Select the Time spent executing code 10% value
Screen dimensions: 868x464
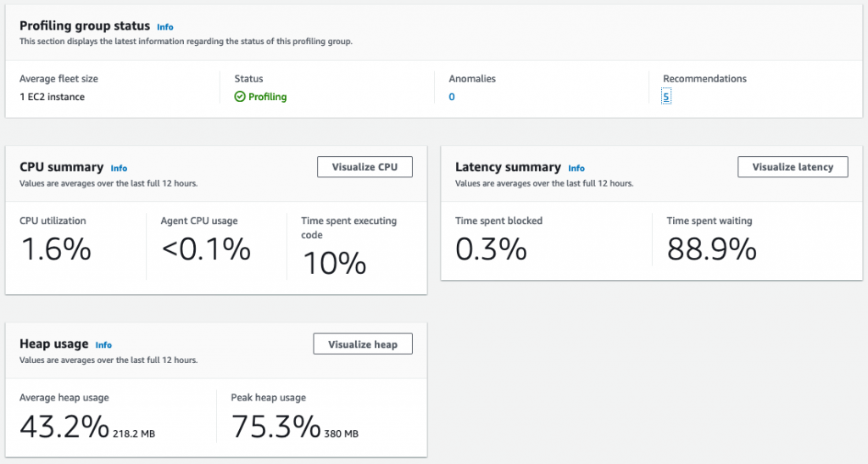[334, 264]
